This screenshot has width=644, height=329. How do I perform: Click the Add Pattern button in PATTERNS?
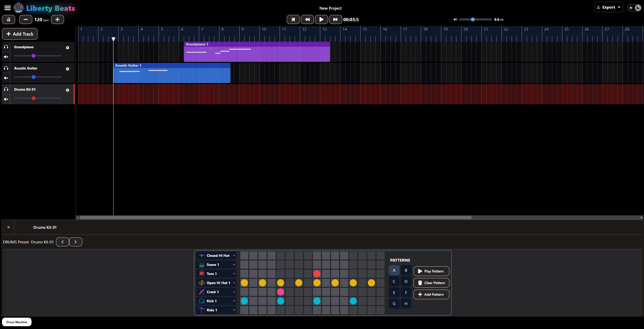(x=432, y=294)
